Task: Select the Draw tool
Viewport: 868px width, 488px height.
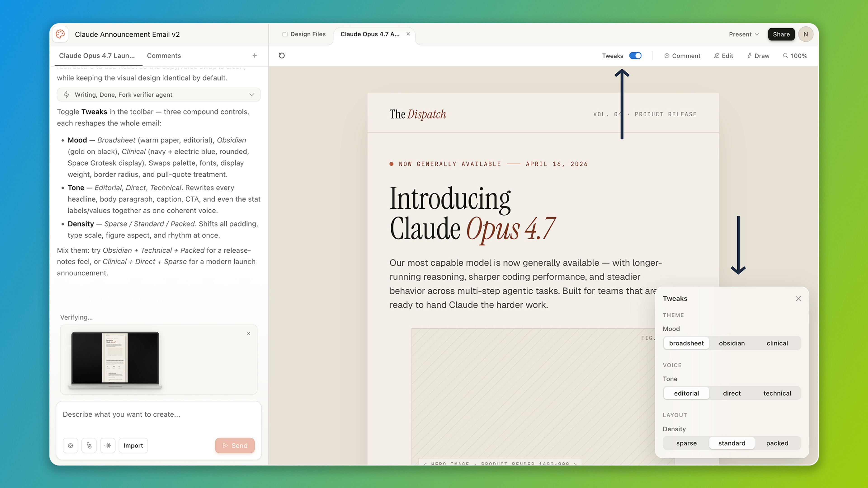Action: pos(759,56)
